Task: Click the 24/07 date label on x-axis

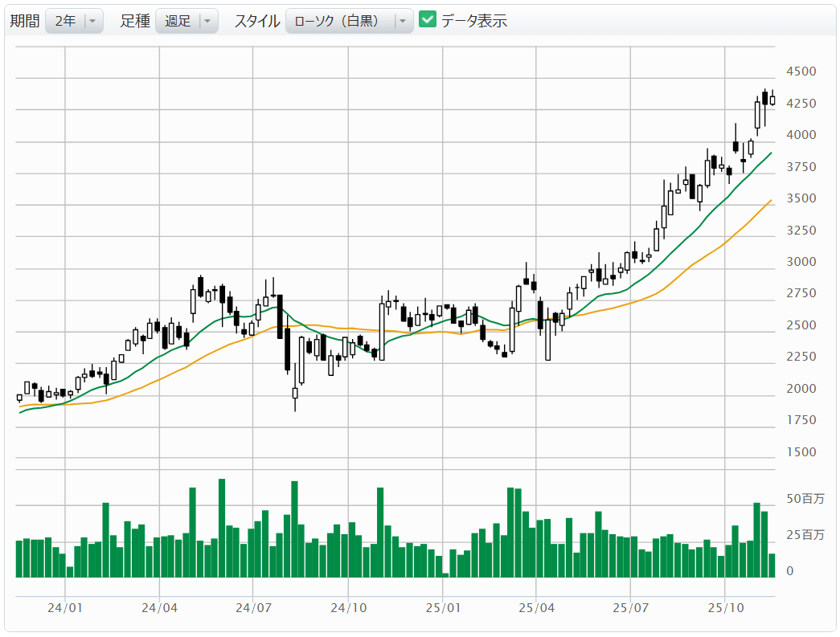Action: click(253, 609)
